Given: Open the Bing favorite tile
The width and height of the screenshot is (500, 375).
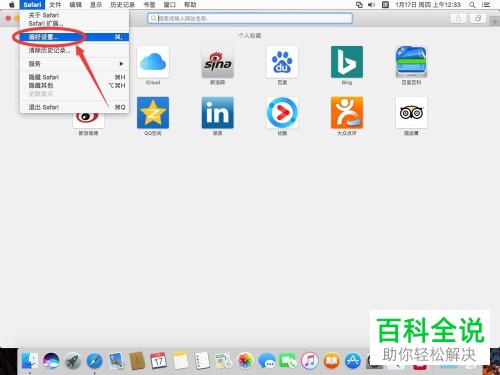Looking at the screenshot, I should coord(347,62).
